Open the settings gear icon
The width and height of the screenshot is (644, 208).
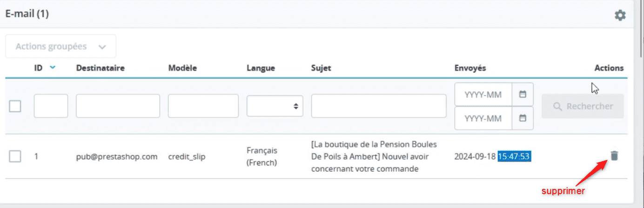point(620,15)
